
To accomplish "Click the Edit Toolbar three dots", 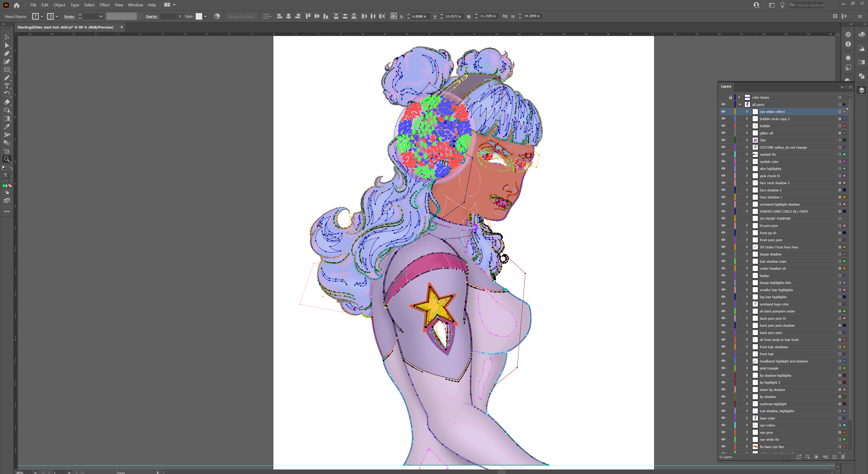I will [x=7, y=212].
